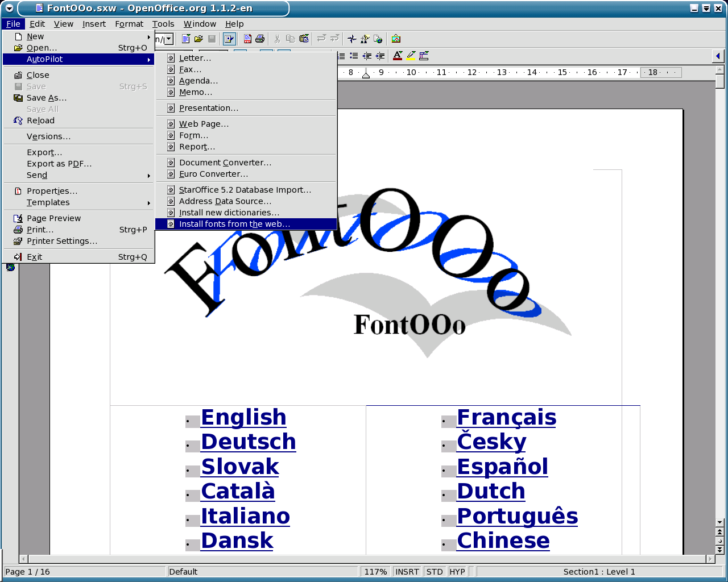Follow the 'Français' hyperlink in the document
Screen dimensions: 728x582
(x=506, y=417)
